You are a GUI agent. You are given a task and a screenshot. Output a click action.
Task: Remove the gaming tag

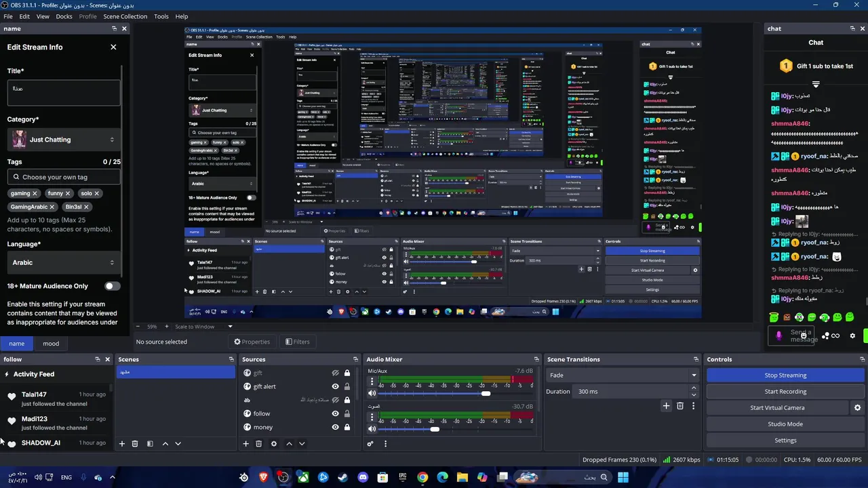point(35,193)
